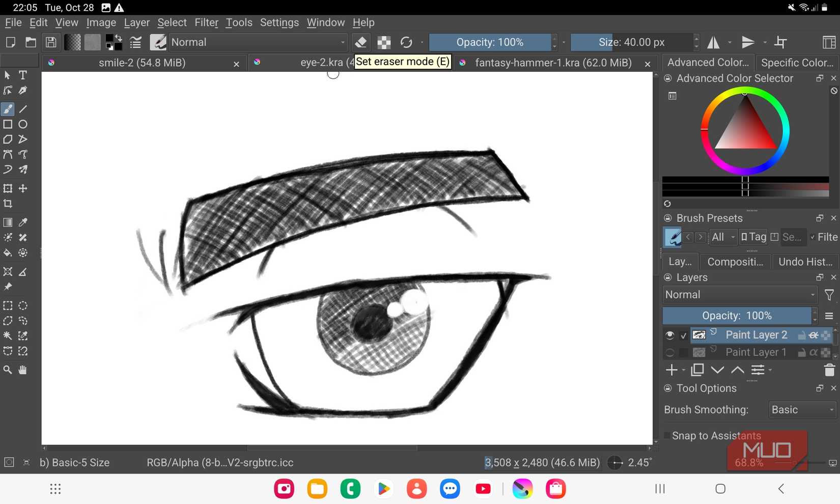Open the Filter menu
The image size is (840, 504).
pyautogui.click(x=206, y=22)
